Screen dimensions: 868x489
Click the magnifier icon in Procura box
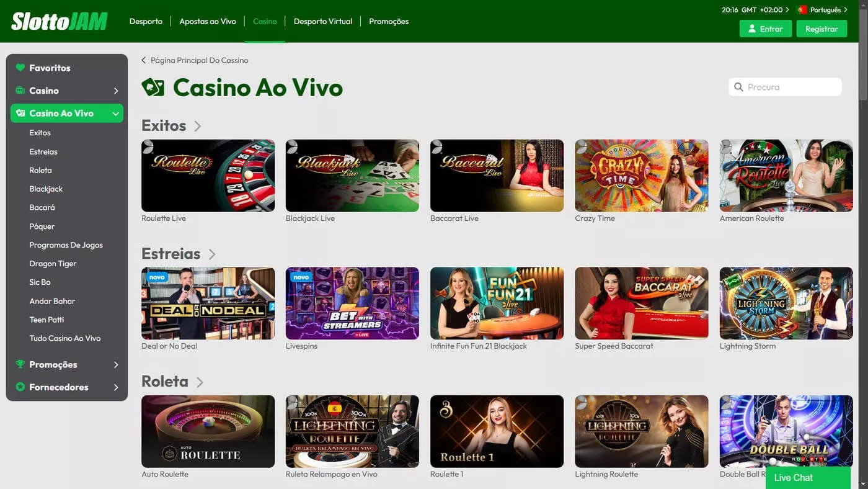coord(738,87)
